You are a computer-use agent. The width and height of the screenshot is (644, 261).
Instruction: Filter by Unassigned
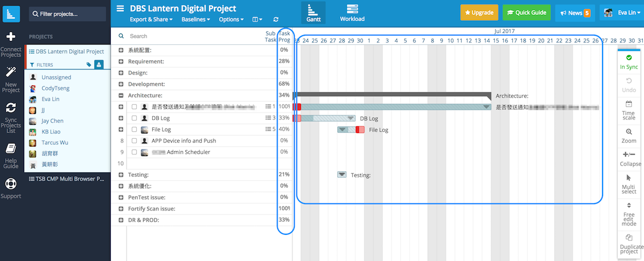click(x=56, y=77)
